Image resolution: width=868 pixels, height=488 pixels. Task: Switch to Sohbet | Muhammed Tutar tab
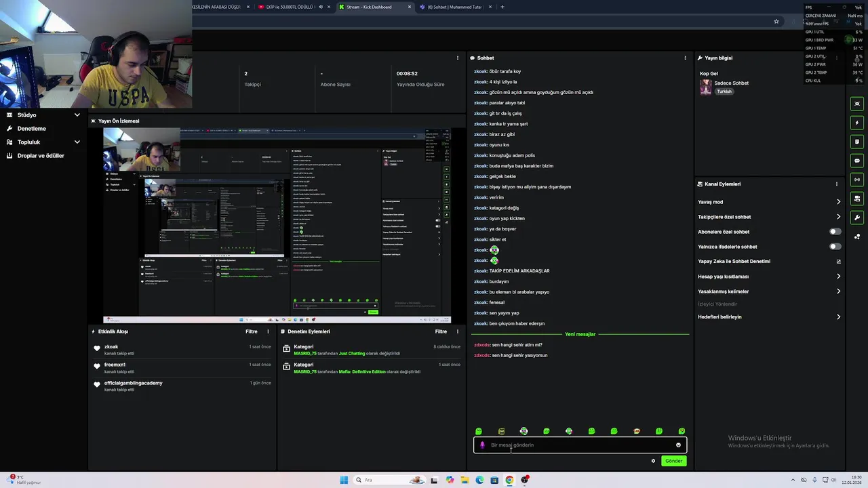click(x=454, y=7)
